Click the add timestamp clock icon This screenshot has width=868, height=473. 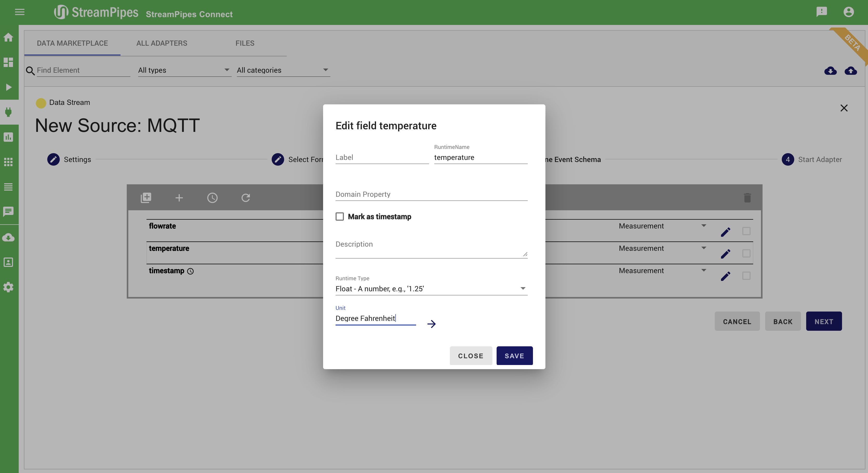[212, 198]
